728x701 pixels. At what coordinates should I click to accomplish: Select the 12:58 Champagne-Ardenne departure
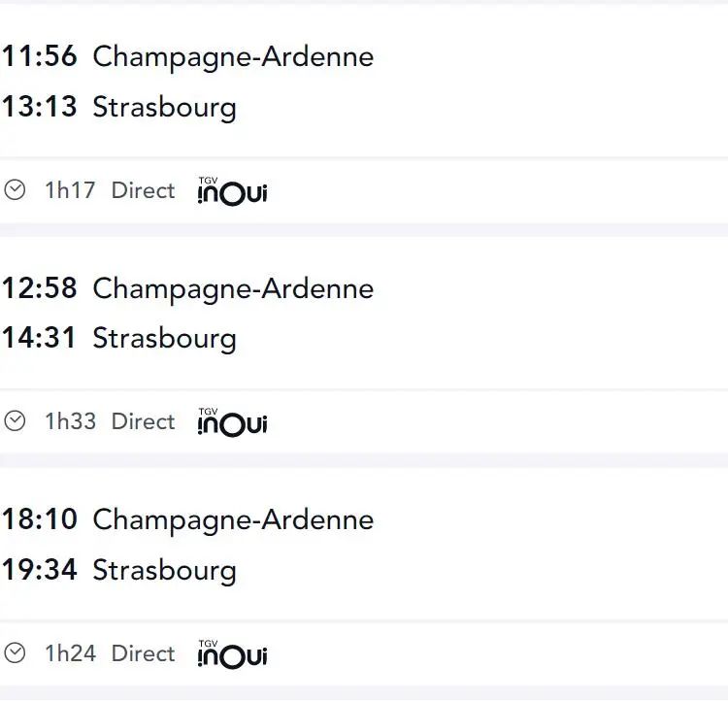pyautogui.click(x=187, y=288)
